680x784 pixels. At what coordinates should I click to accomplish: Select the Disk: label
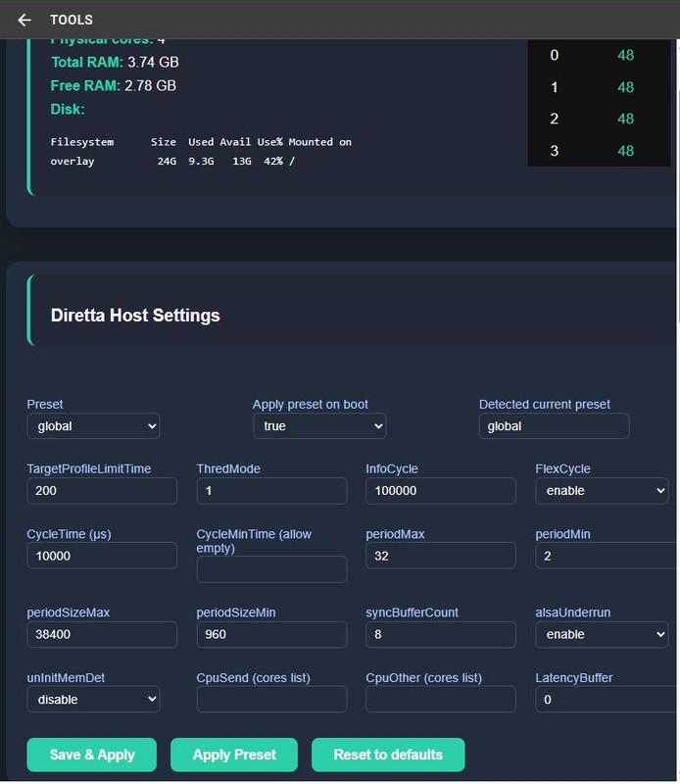point(68,109)
